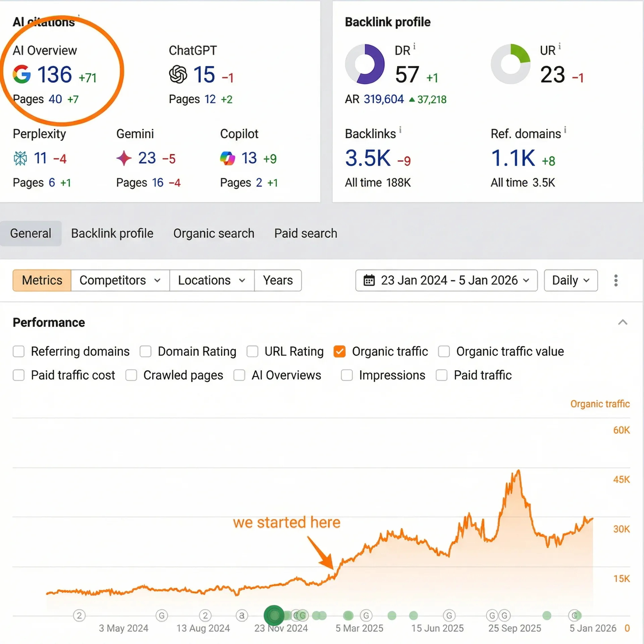Click the Perplexity logo icon

tap(20, 158)
